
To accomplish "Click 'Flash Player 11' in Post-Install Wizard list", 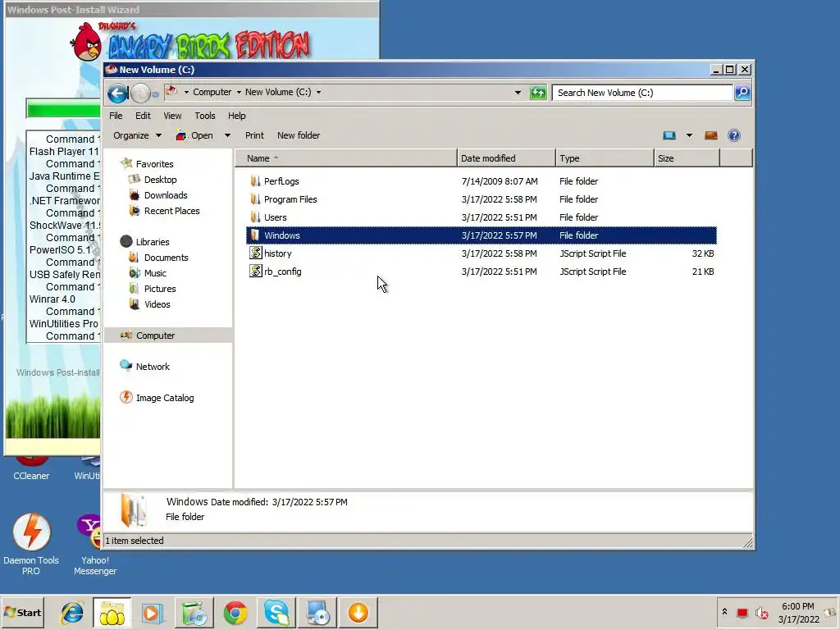I will tap(64, 152).
